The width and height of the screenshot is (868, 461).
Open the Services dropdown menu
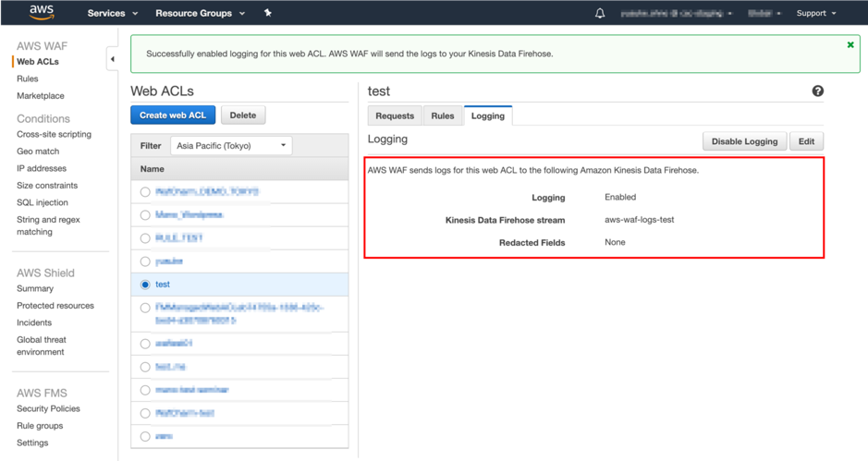(113, 13)
